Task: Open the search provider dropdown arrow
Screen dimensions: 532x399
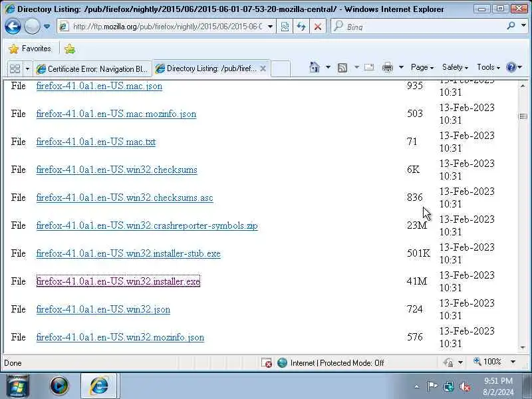Action: [523, 26]
